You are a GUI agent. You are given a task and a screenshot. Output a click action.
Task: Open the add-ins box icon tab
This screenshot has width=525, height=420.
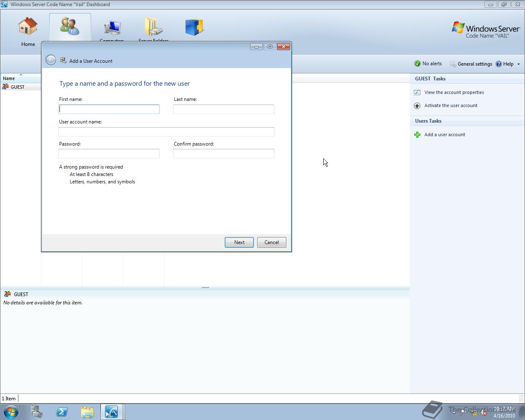194,27
